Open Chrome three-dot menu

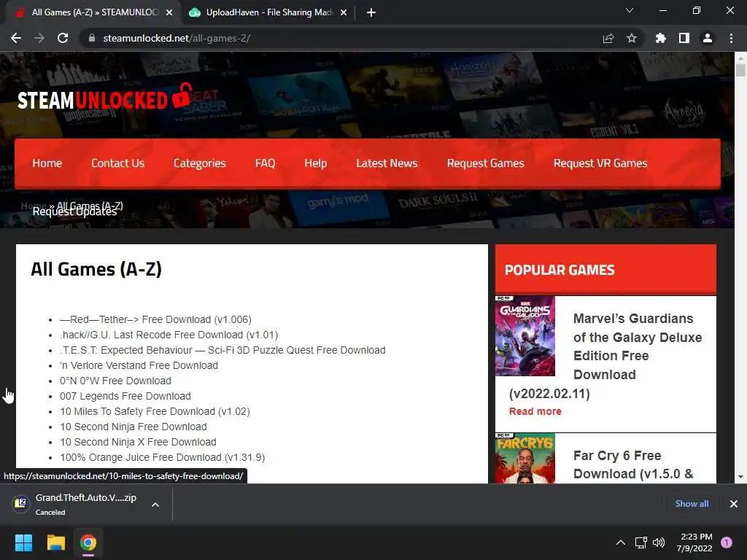point(731,38)
